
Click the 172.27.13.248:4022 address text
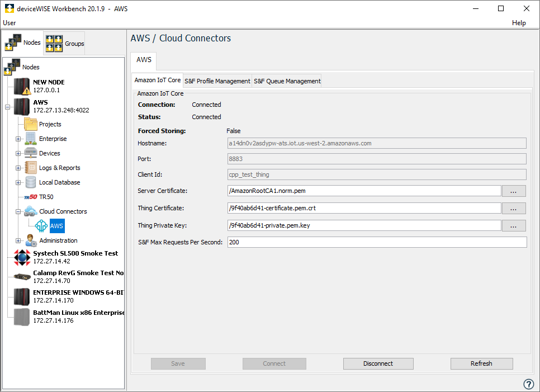coord(61,110)
